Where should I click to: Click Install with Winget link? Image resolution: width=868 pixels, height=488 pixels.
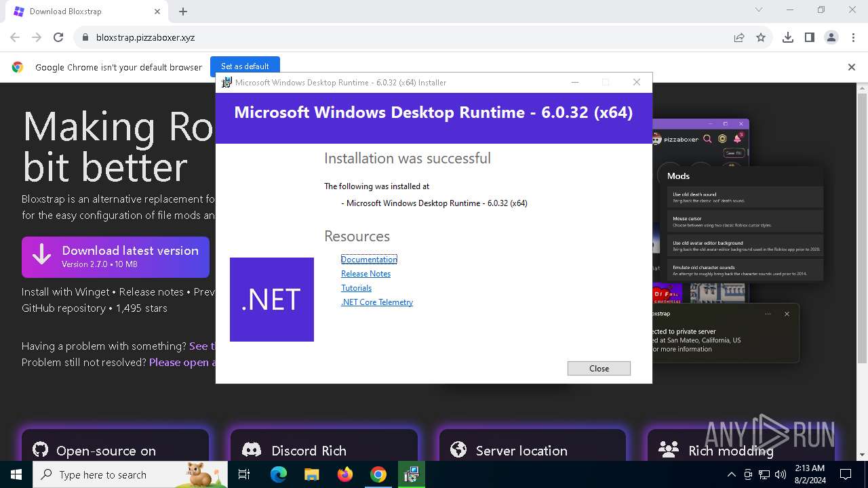coord(66,292)
